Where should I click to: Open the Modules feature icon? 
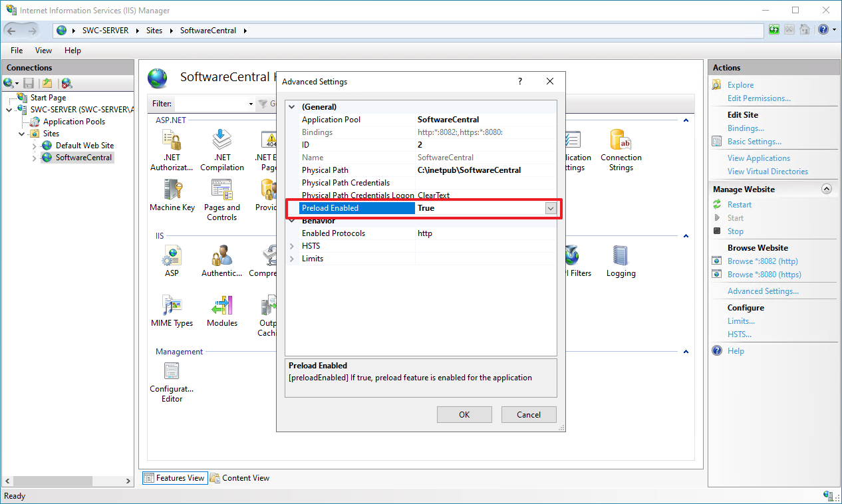221,307
